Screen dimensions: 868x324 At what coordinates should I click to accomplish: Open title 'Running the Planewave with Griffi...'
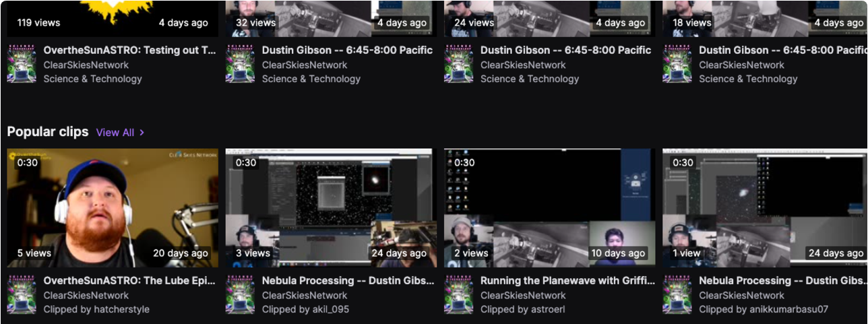pos(567,280)
